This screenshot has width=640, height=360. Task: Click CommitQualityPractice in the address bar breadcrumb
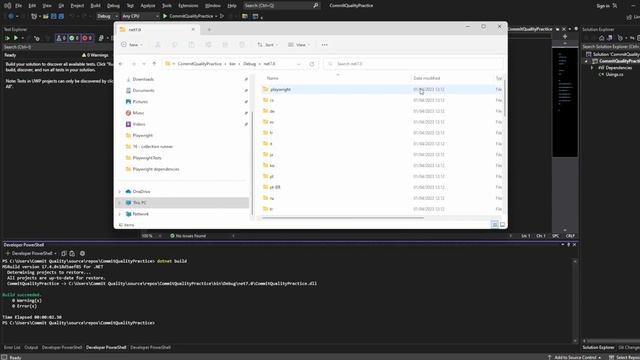[x=200, y=64]
